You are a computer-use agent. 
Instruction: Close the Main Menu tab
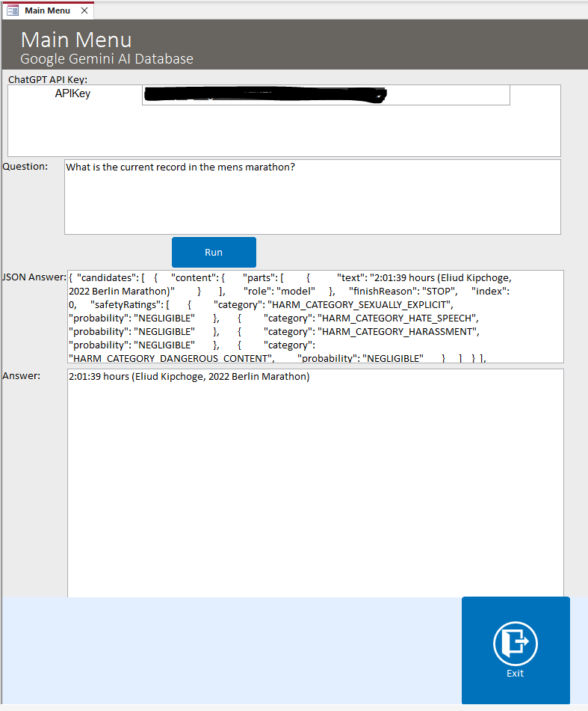tap(84, 10)
